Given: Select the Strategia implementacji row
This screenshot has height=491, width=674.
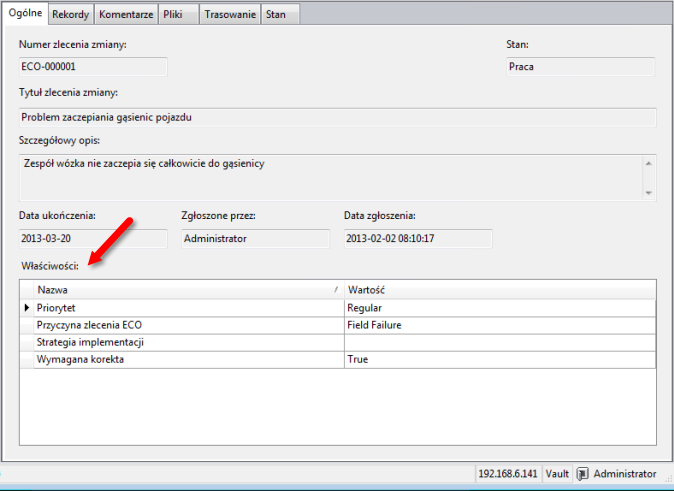Looking at the screenshot, I should (x=337, y=343).
